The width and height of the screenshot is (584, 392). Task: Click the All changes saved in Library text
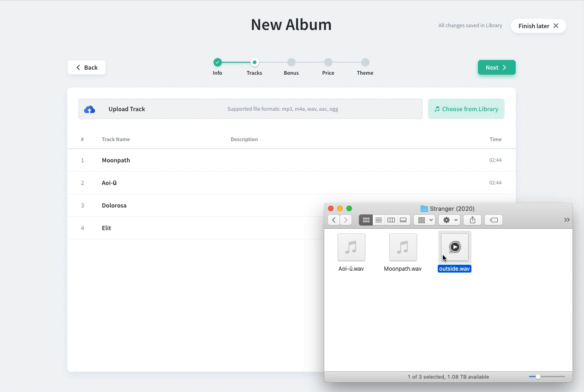470,25
